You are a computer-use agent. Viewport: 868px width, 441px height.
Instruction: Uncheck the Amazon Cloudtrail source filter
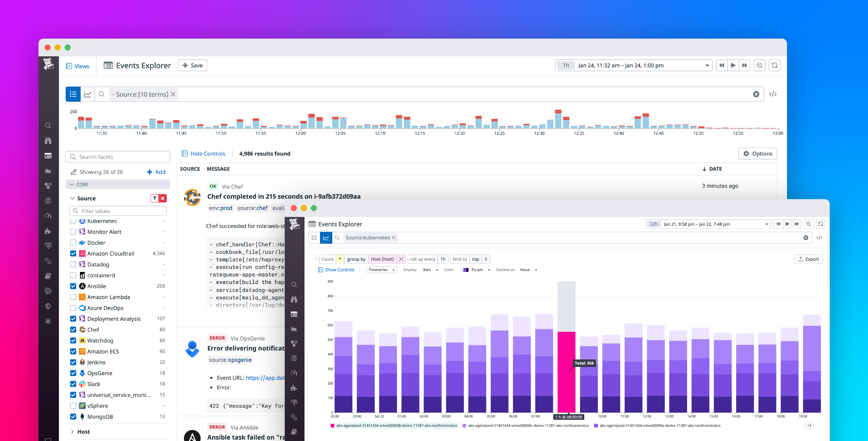click(x=73, y=253)
